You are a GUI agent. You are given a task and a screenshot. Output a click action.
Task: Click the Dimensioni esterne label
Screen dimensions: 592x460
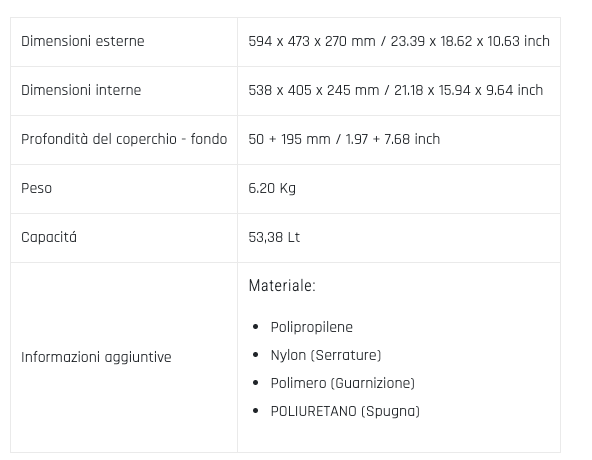pos(83,41)
